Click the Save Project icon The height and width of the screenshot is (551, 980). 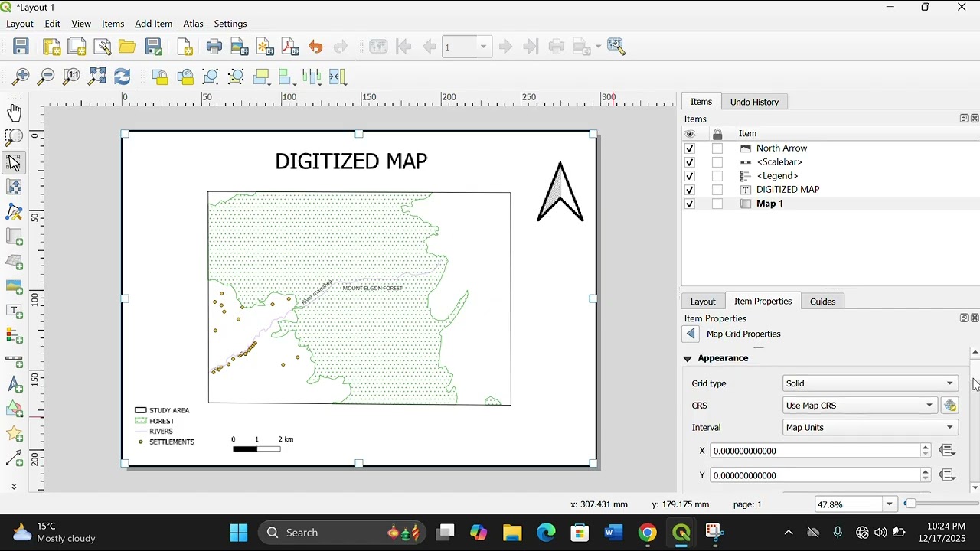coord(21,47)
